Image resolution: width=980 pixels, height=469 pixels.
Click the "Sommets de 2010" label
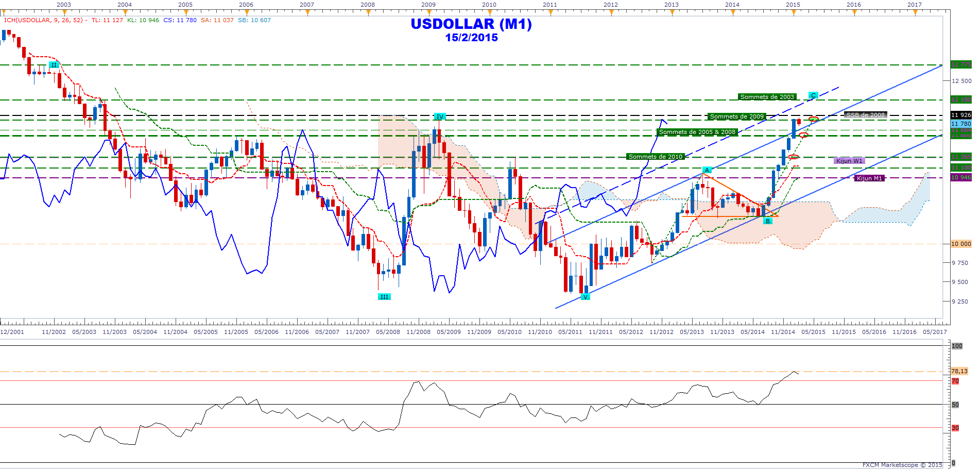655,157
